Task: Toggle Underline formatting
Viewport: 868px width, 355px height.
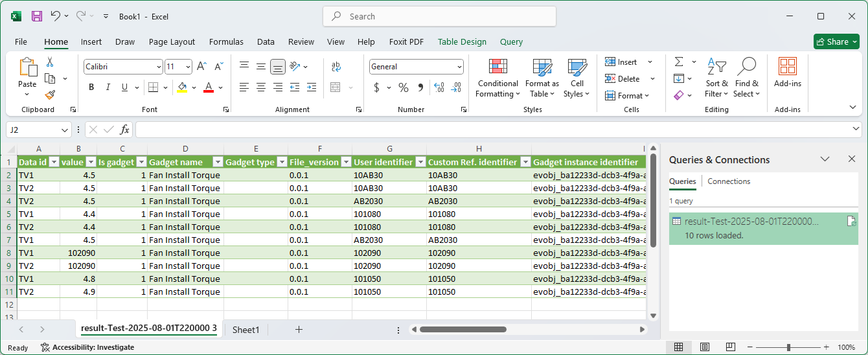Action: tap(124, 87)
